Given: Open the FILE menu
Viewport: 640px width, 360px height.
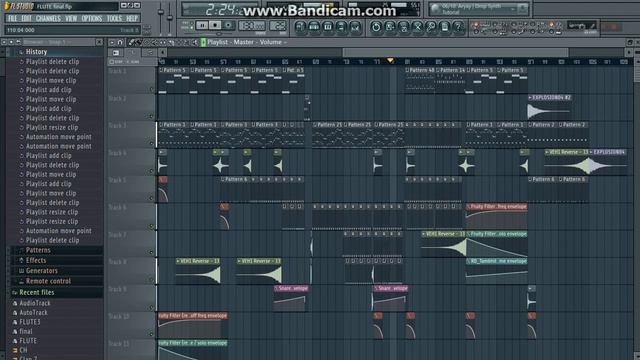Looking at the screenshot, I should coord(13,18).
